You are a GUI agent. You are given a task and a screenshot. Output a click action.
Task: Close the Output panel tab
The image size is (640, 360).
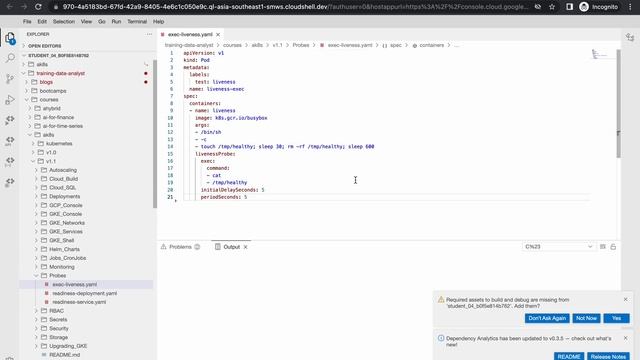[245, 247]
